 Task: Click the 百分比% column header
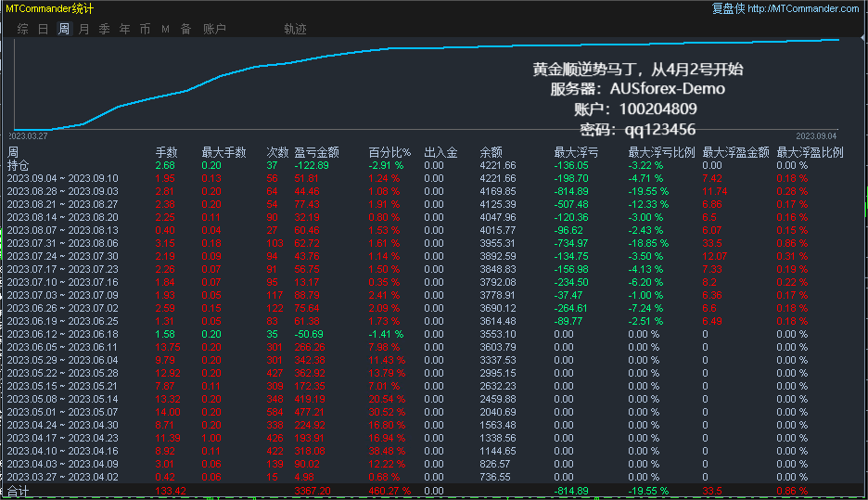(x=389, y=152)
